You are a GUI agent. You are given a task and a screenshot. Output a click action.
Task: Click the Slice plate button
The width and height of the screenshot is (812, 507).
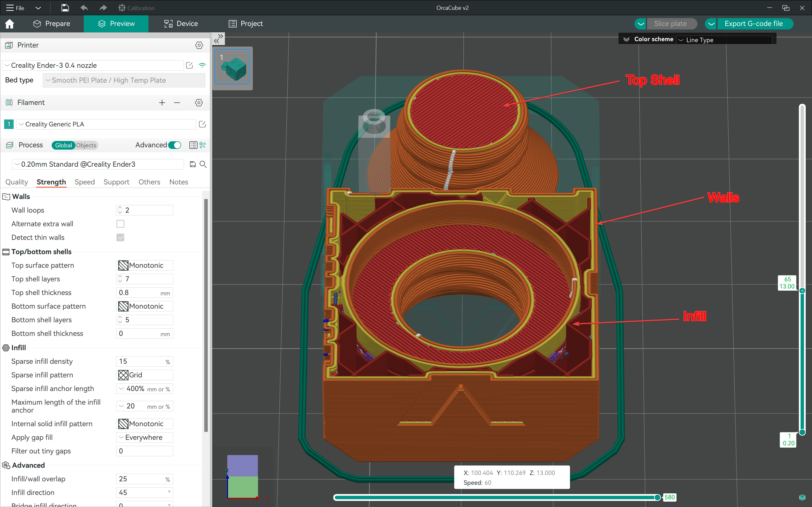click(671, 23)
